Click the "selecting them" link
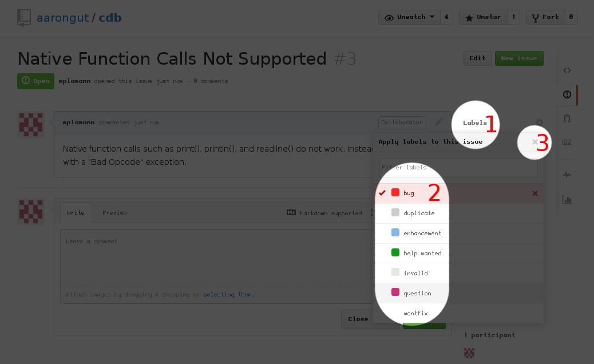This screenshot has height=364, width=594. pos(228,295)
